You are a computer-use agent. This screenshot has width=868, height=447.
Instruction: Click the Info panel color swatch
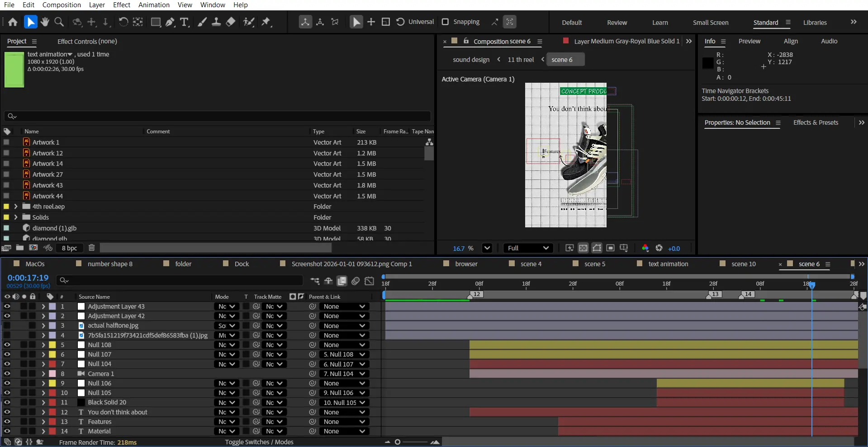708,63
